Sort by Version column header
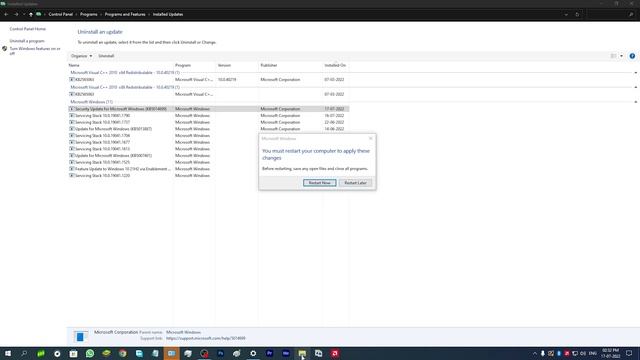The width and height of the screenshot is (640, 360). click(x=224, y=65)
